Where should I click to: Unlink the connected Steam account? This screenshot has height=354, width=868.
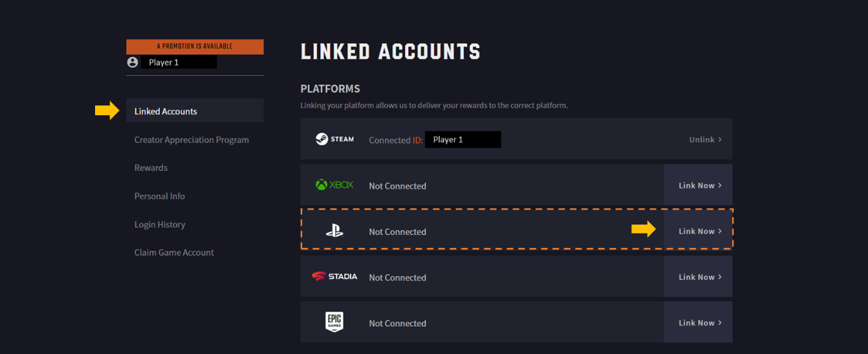(x=704, y=139)
